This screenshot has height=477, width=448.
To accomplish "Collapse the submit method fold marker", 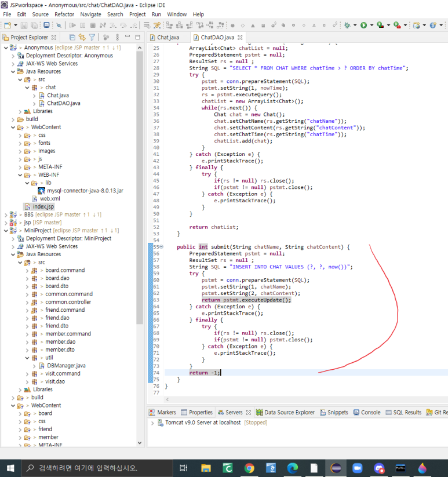I will pos(162,247).
